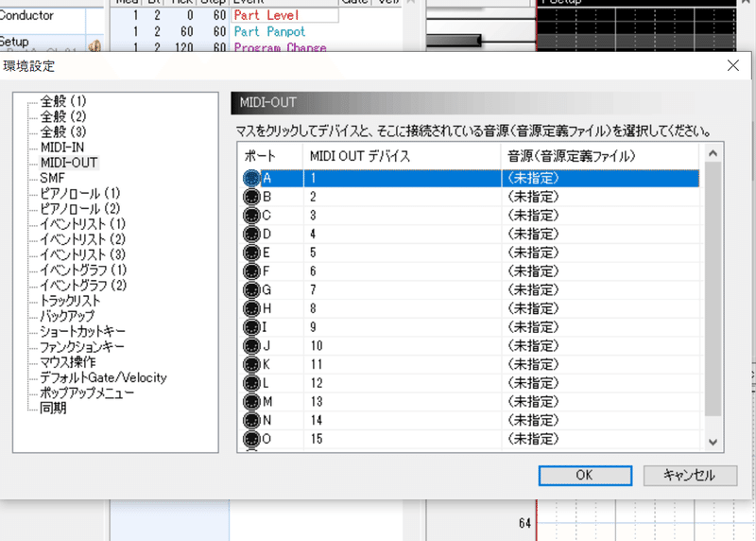Click device number 14 in port N row
Image resolution: width=756 pixels, height=541 pixels.
click(317, 420)
